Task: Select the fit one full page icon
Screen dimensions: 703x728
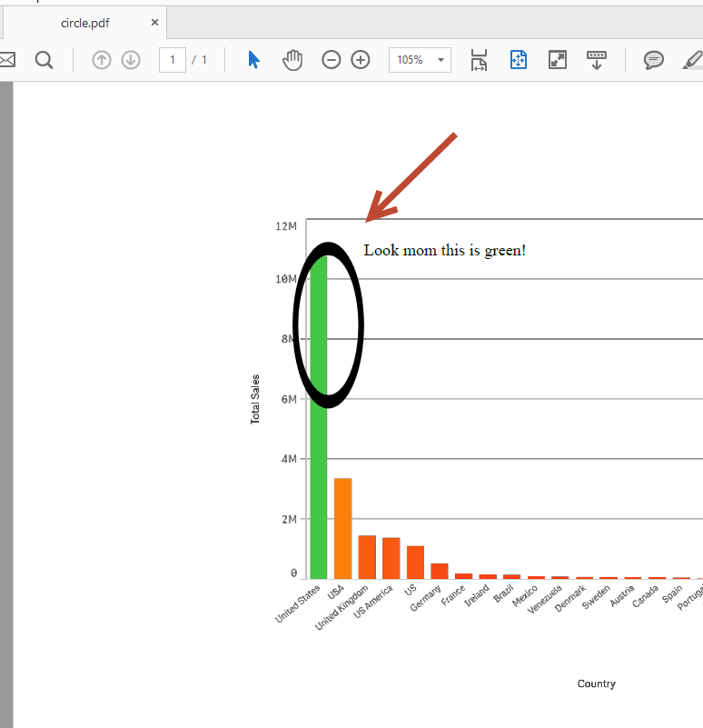Action: pos(519,60)
